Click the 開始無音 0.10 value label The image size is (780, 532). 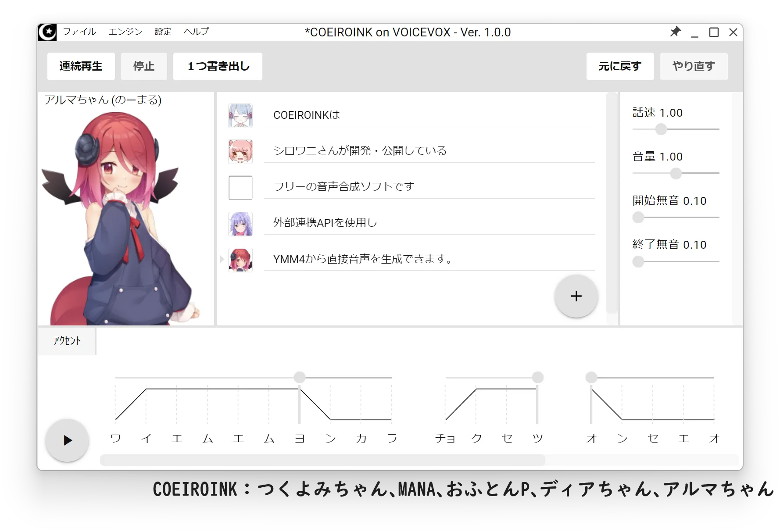(669, 201)
